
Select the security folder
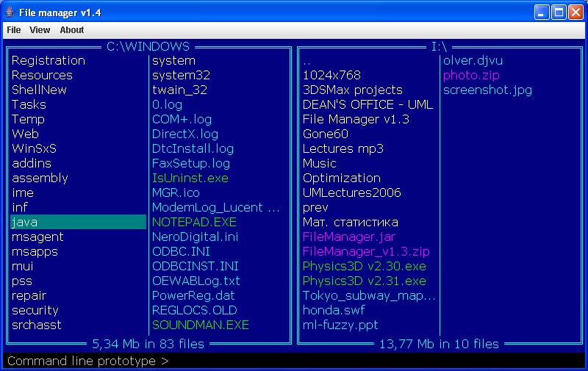35,310
